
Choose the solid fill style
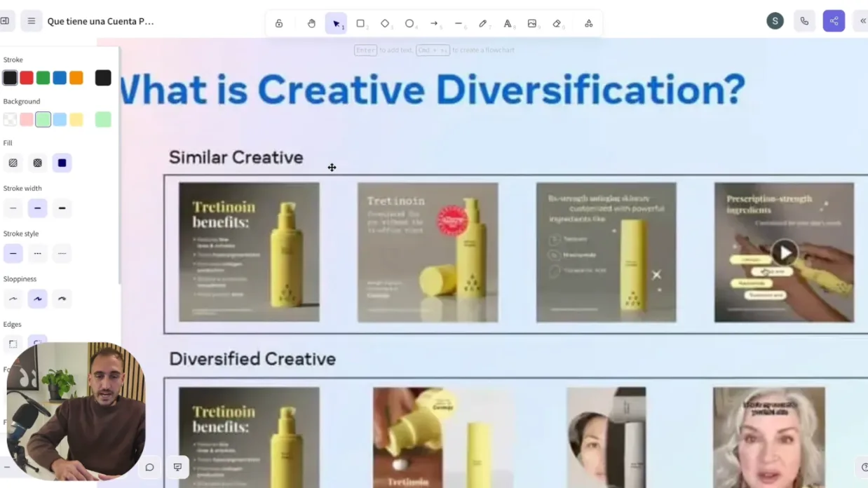point(62,163)
